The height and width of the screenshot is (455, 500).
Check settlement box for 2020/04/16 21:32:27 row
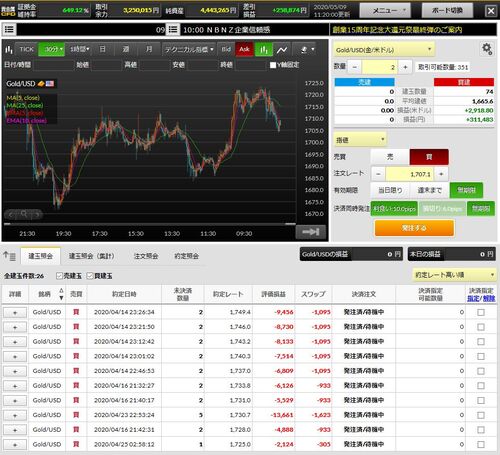pyautogui.click(x=481, y=386)
